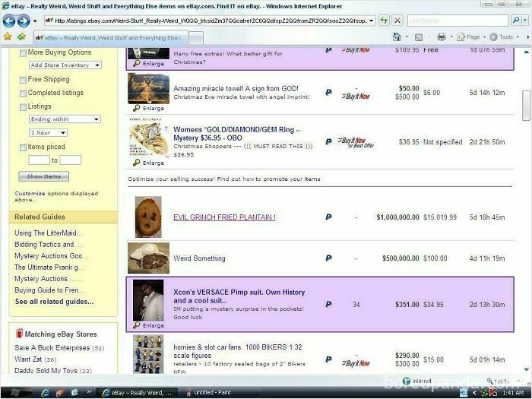This screenshot has width=532, height=399.
Task: Click the search magnifier icon
Action: click(x=516, y=21)
